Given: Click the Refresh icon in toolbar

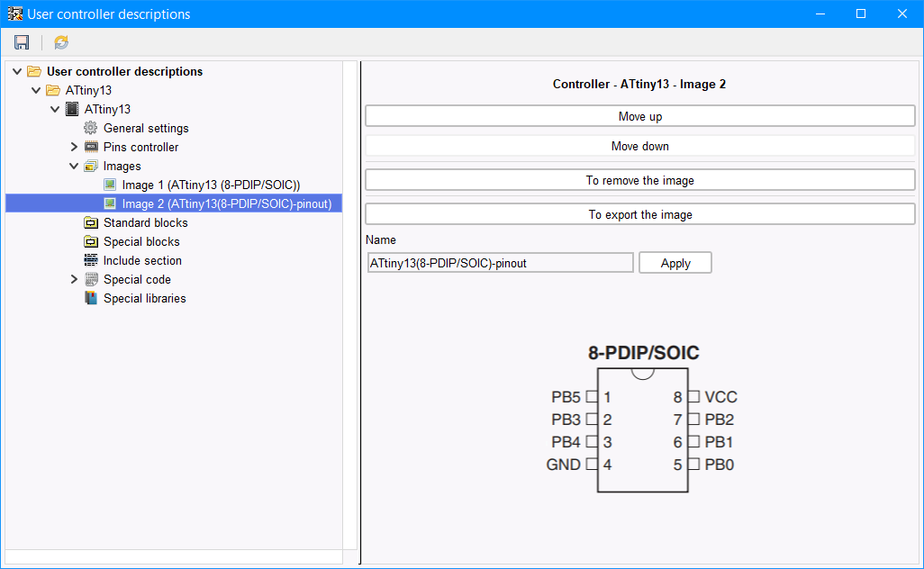Looking at the screenshot, I should click(61, 42).
